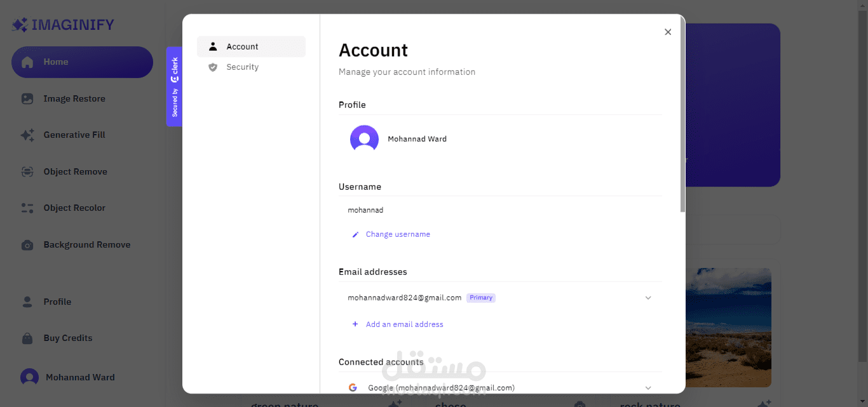Image resolution: width=868 pixels, height=407 pixels.
Task: Click the Account tab person icon
Action: (x=213, y=46)
